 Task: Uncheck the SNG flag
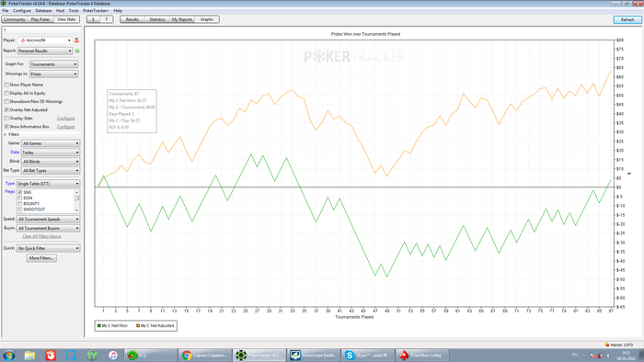[x=19, y=192]
